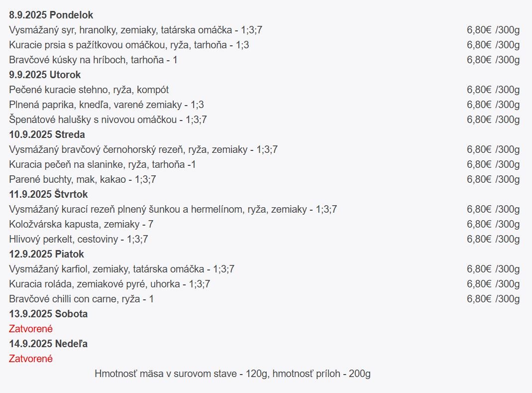Image resolution: width=532 pixels, height=393 pixels.
Task: Click the Hmotnosť mäsa v surovom stave note
Action: click(x=232, y=374)
